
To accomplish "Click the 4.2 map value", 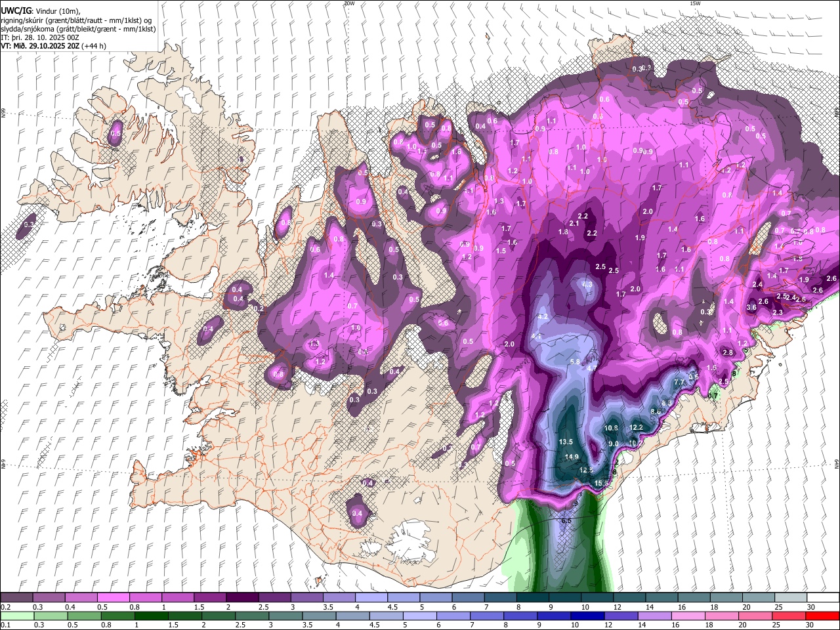I will pos(543,317).
